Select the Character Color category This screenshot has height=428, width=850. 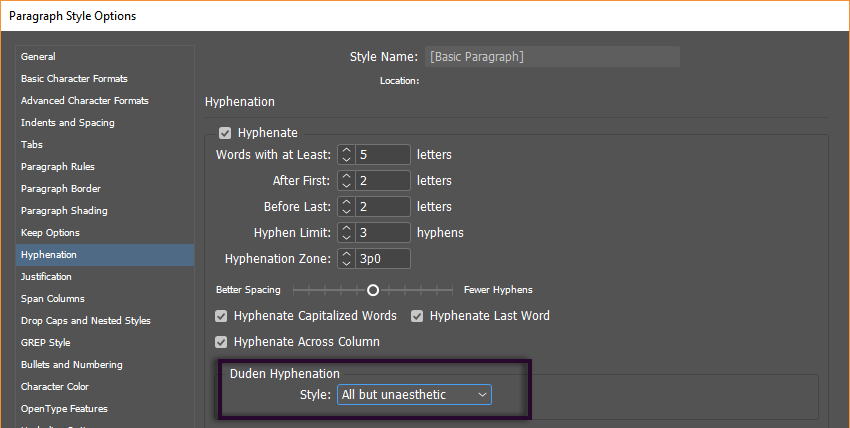(x=55, y=387)
